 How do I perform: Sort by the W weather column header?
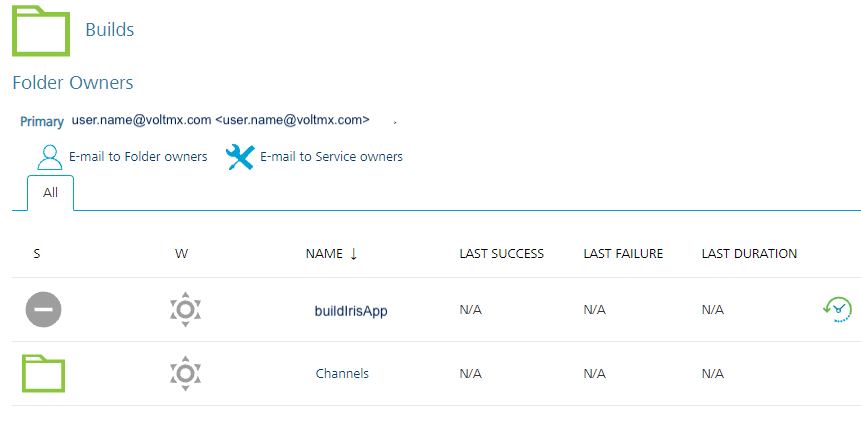pos(181,254)
